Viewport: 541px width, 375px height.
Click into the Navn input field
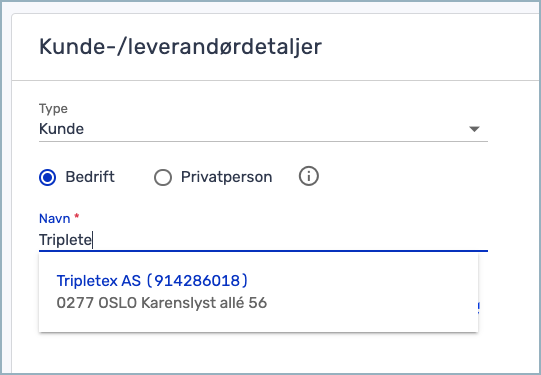pyautogui.click(x=263, y=240)
